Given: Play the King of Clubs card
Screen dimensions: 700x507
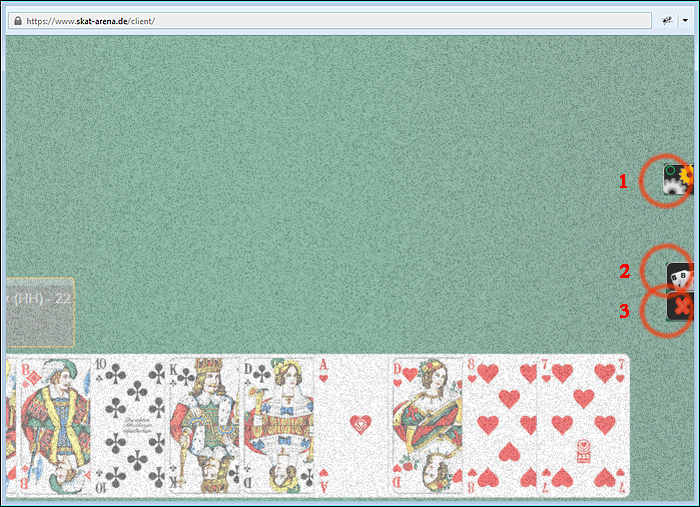Looking at the screenshot, I should click(x=204, y=426).
